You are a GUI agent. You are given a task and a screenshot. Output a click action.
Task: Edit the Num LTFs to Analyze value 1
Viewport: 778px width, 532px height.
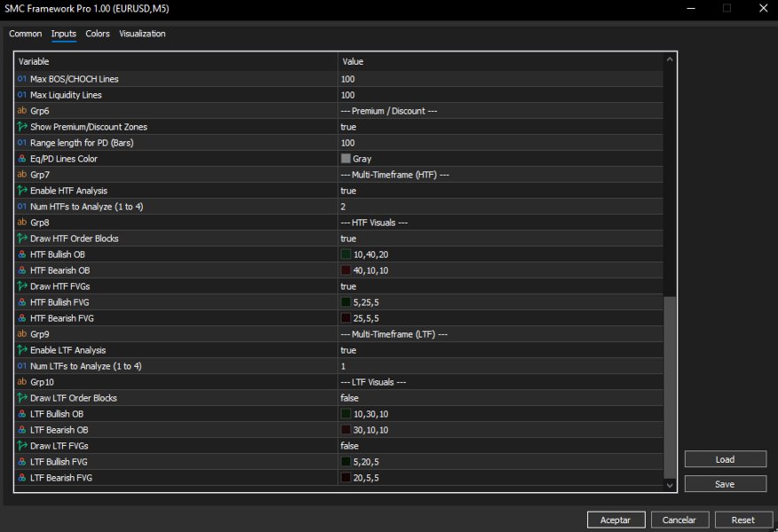[500, 366]
